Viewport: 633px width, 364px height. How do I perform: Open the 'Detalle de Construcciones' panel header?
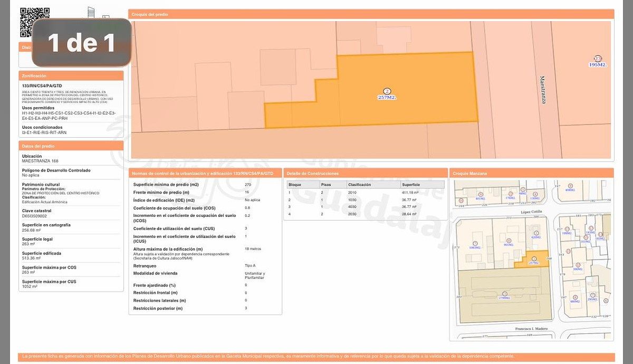(366, 173)
